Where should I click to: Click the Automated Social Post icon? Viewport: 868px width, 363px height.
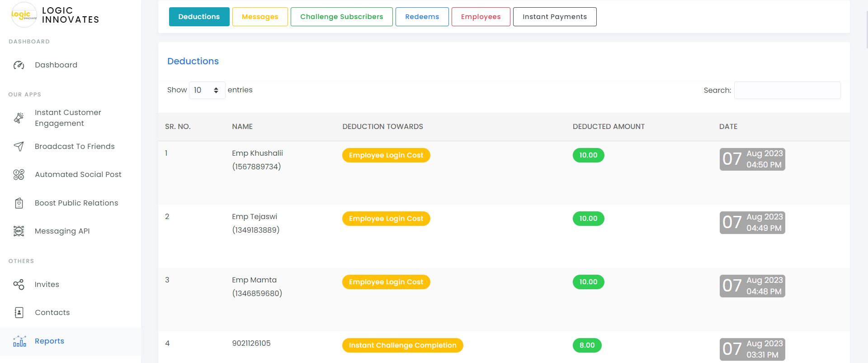coord(19,175)
